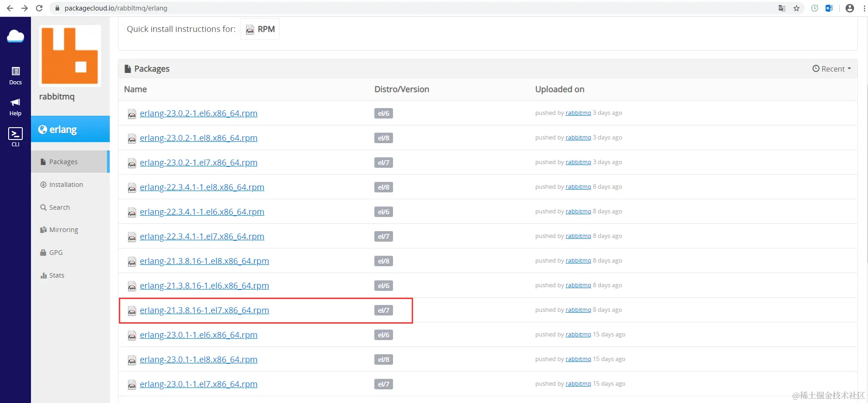The width and height of the screenshot is (868, 403).
Task: Select the erlang repository header
Action: (x=70, y=129)
